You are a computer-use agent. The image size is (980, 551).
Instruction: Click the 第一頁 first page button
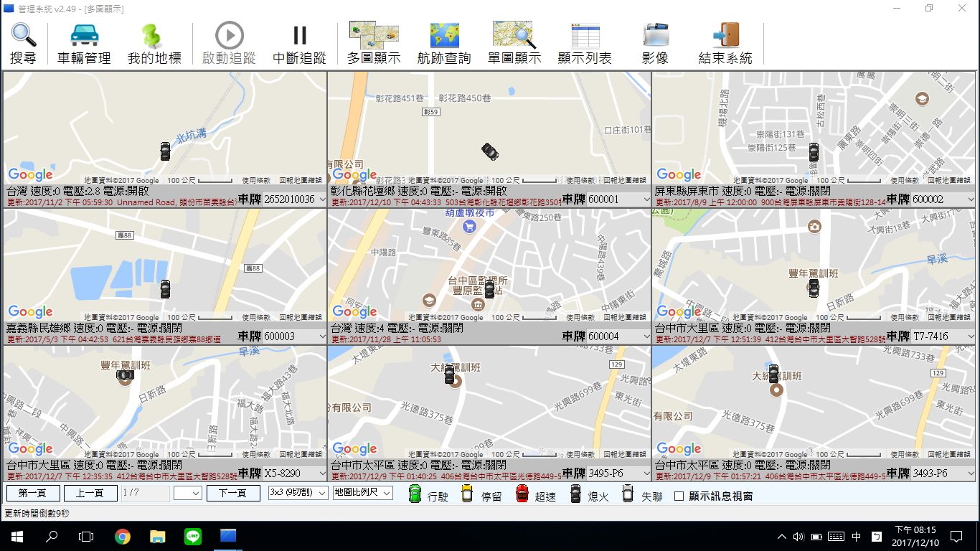click(x=33, y=494)
